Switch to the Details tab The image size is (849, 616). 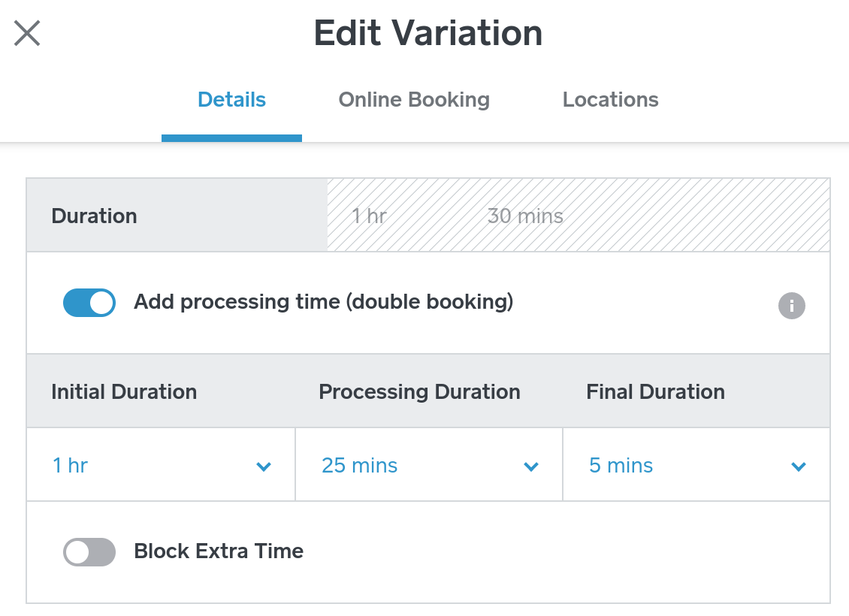pos(231,100)
